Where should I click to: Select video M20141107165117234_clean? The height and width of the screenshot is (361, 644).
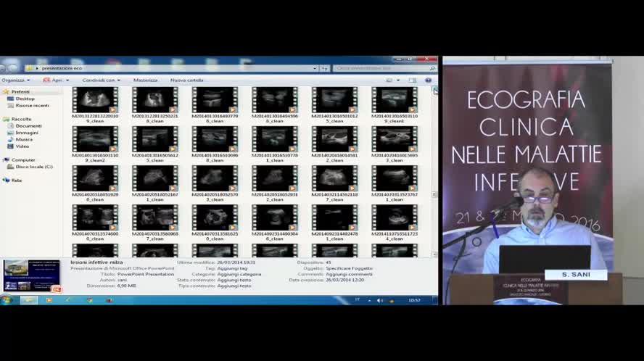pos(395,223)
